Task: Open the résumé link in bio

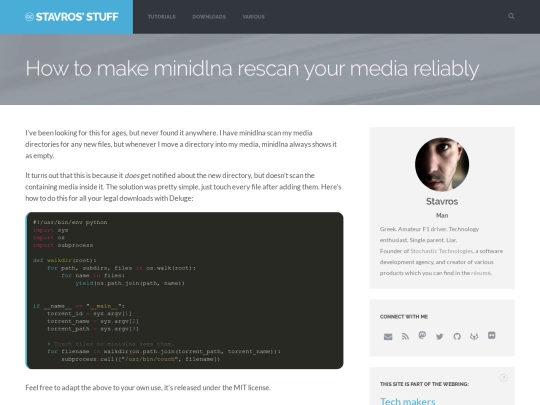Action: [x=481, y=273]
